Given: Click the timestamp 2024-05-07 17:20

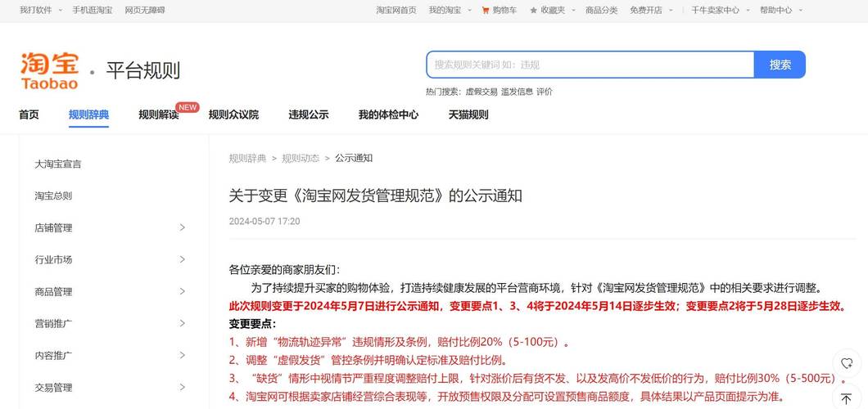Looking at the screenshot, I should [264, 221].
